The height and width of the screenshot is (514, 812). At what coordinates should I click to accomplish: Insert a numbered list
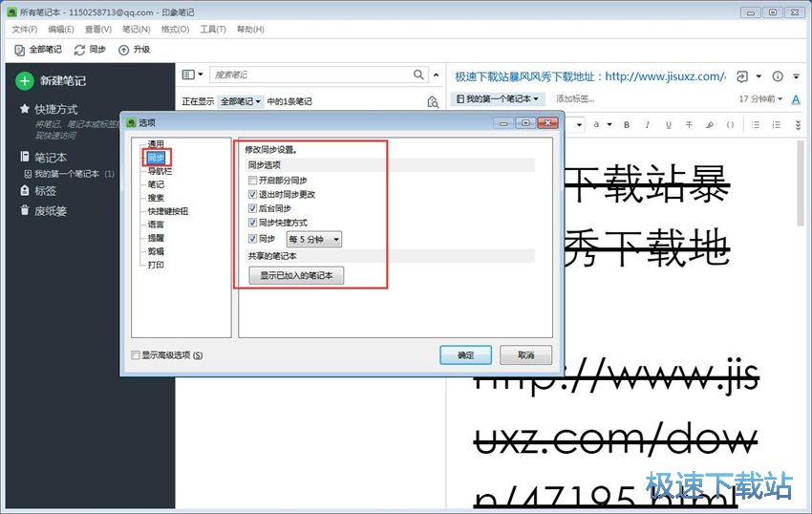click(x=776, y=125)
